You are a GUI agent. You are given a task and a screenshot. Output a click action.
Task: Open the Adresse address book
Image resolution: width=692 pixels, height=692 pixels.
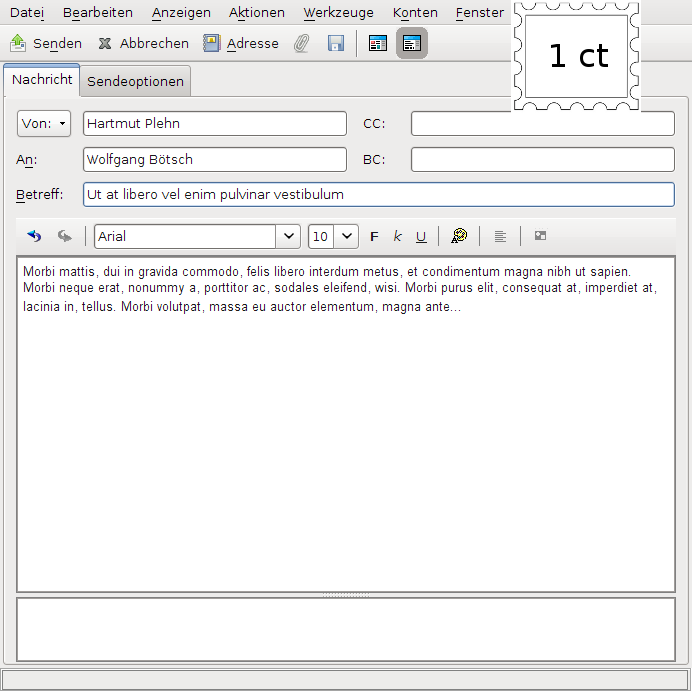[x=241, y=44]
